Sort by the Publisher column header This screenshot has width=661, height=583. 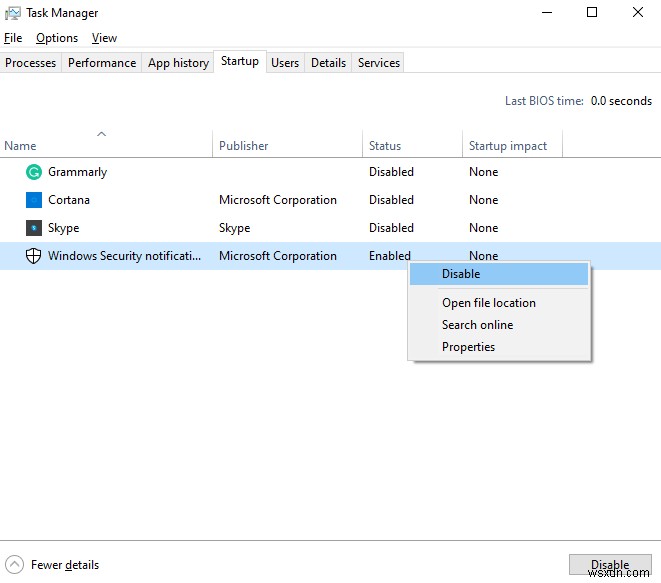(x=287, y=145)
